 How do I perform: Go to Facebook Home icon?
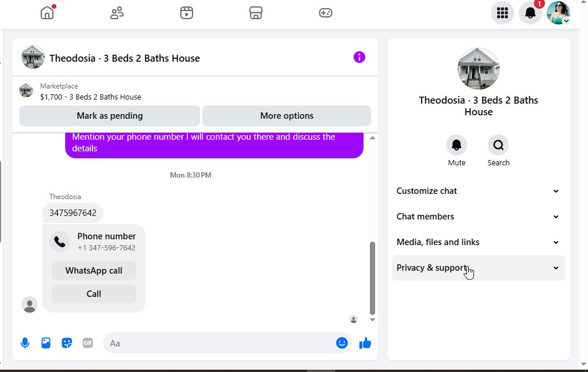tap(47, 13)
